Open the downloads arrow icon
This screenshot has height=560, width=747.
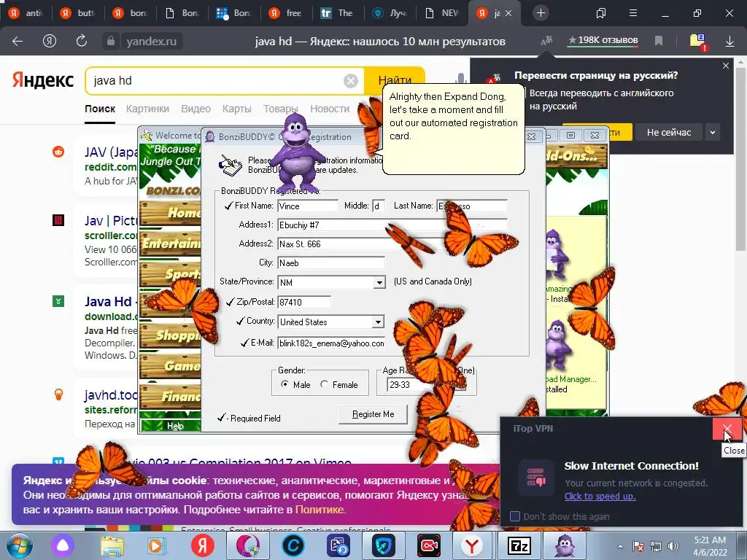729,42
